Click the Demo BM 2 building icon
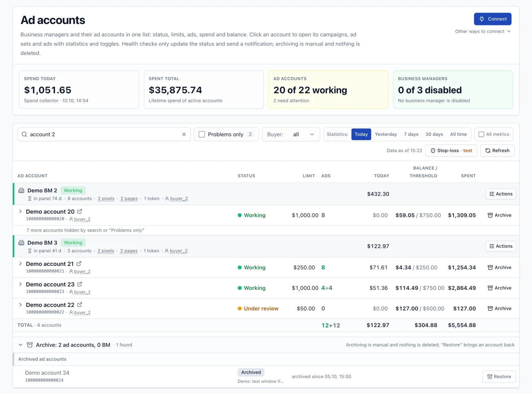Screen dimensions: 532x394 [21, 190]
